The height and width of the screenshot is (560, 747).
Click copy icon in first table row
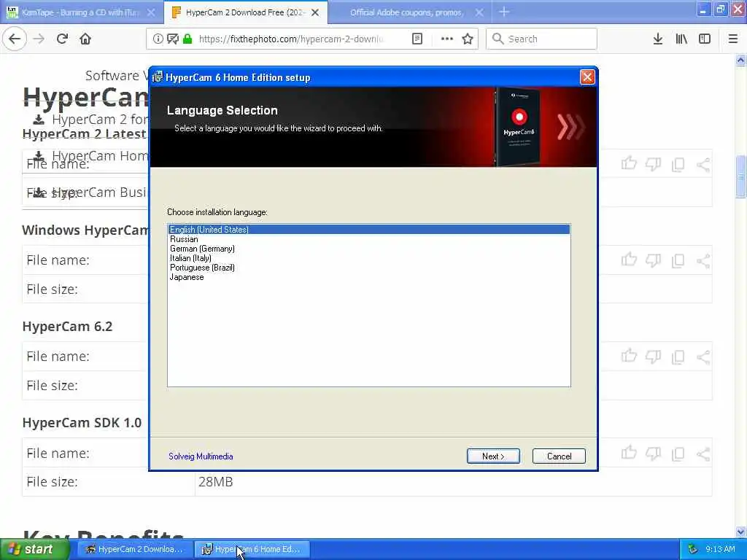(x=678, y=165)
